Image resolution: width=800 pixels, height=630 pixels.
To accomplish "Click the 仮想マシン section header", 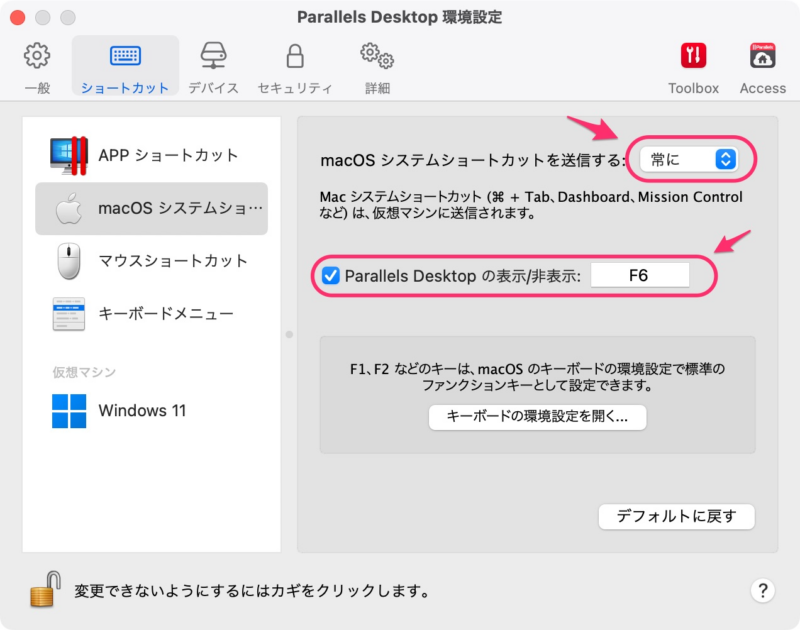I will [x=84, y=372].
